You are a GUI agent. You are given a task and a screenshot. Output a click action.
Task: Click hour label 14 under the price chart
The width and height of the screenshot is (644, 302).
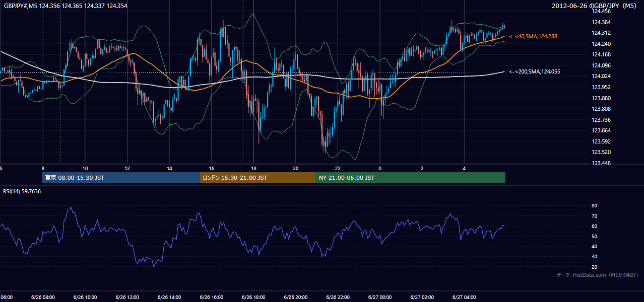coord(169,168)
